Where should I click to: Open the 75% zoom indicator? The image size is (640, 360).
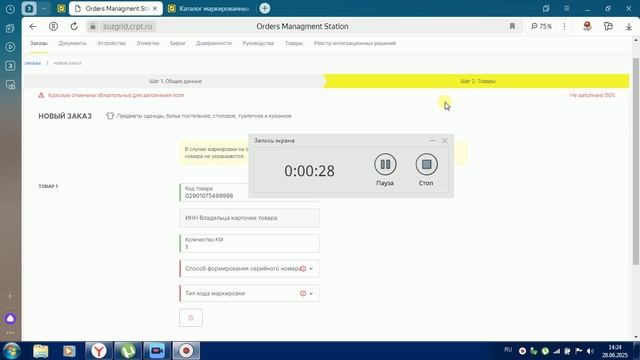click(542, 27)
